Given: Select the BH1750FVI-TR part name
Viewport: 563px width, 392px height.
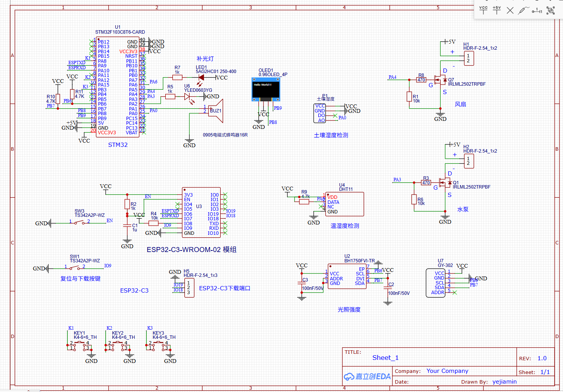Looking at the screenshot, I should point(360,261).
